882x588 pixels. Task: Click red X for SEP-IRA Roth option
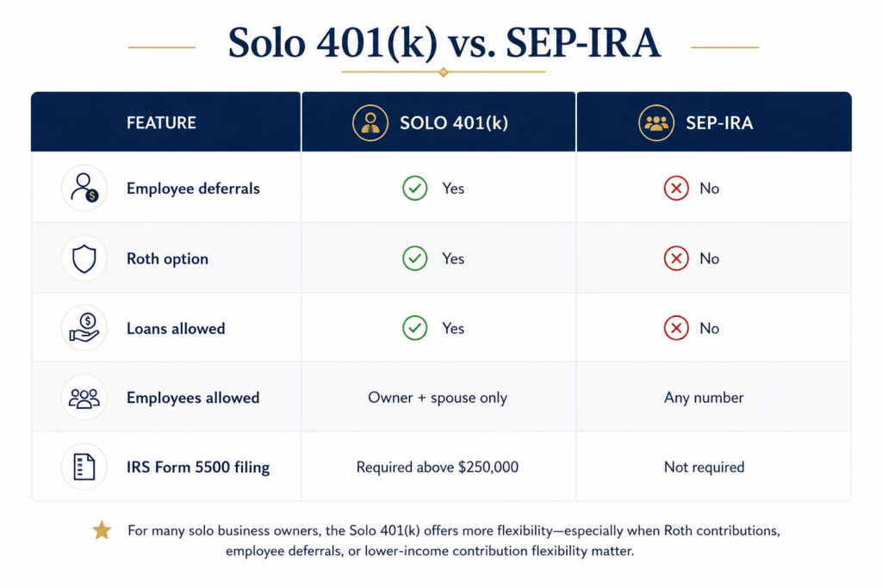(x=676, y=258)
